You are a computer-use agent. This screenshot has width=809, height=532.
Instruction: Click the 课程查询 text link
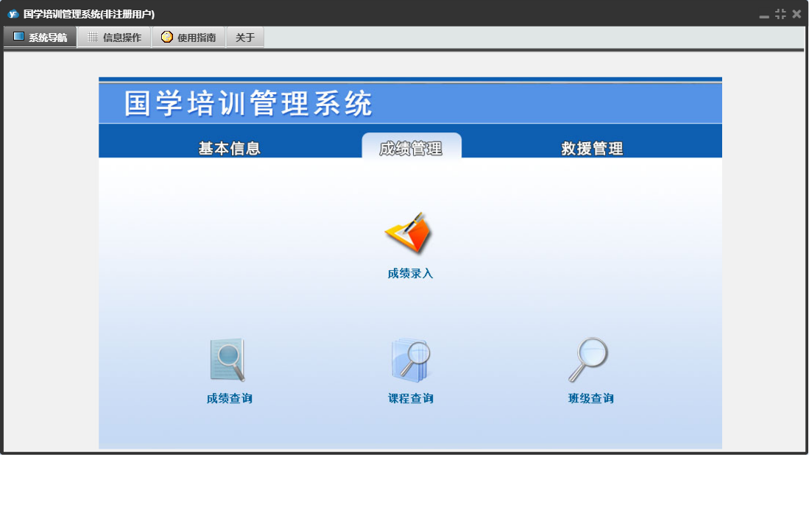coord(411,399)
